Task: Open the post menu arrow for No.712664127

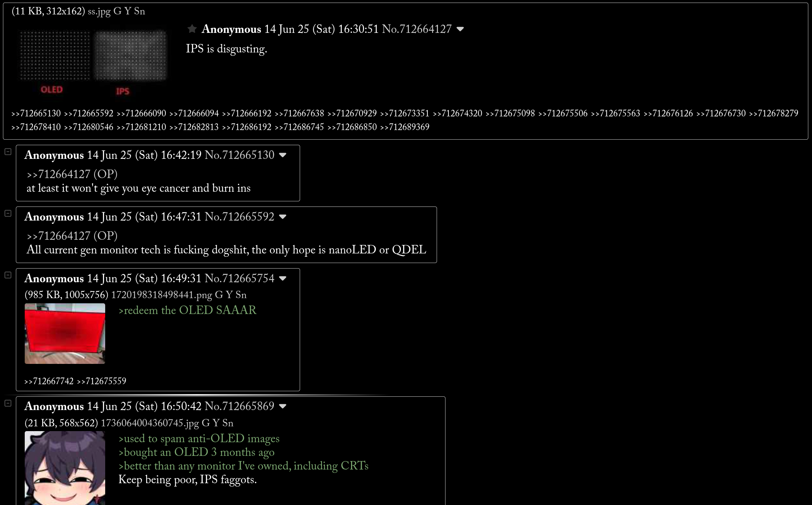Action: tap(460, 29)
